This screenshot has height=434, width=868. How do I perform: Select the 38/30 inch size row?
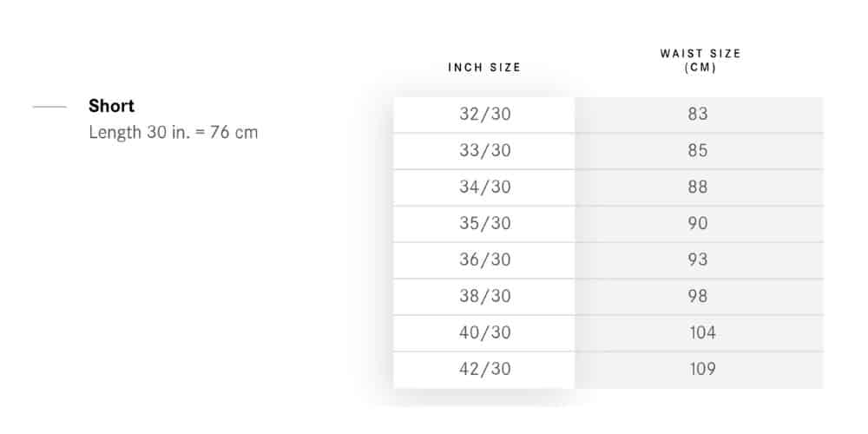[484, 296]
